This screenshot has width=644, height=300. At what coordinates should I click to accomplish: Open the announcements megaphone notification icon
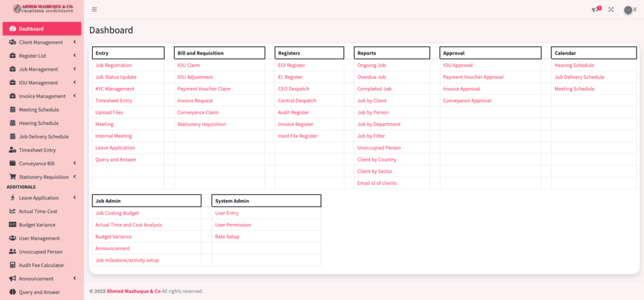click(596, 9)
